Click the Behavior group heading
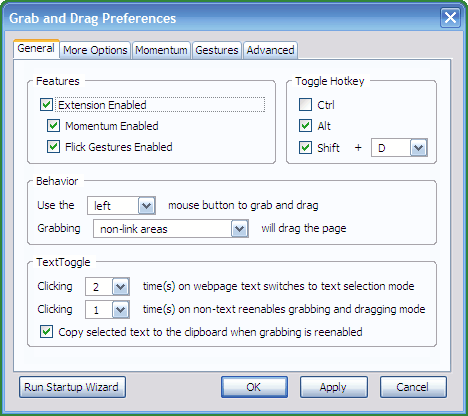This screenshot has height=416, width=468. pyautogui.click(x=57, y=181)
